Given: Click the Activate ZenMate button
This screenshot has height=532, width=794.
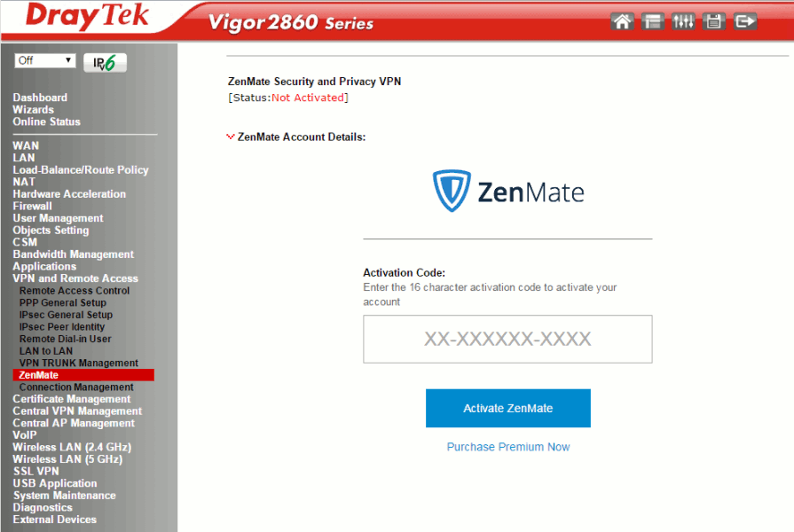Looking at the screenshot, I should (508, 408).
